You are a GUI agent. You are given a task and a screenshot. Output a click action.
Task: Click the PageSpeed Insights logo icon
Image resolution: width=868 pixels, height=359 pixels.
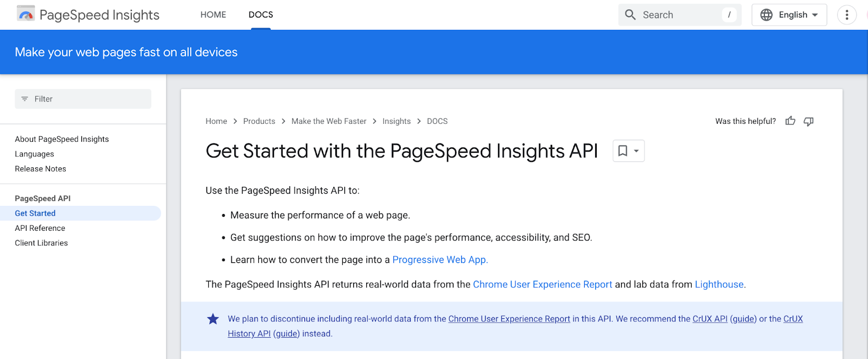[x=26, y=14]
